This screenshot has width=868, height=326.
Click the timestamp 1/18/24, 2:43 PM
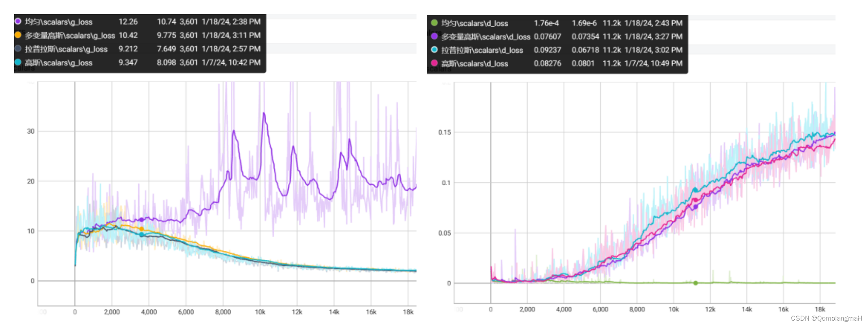pos(653,23)
